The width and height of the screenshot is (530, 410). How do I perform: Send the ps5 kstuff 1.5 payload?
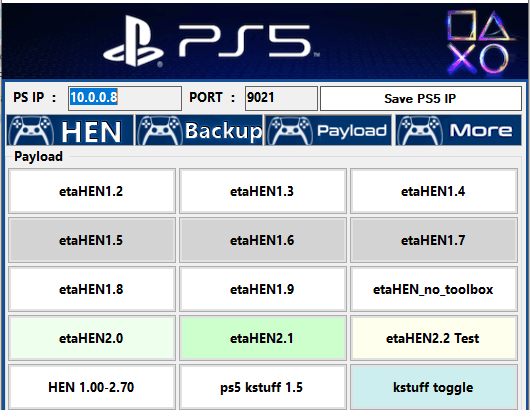pos(263,387)
